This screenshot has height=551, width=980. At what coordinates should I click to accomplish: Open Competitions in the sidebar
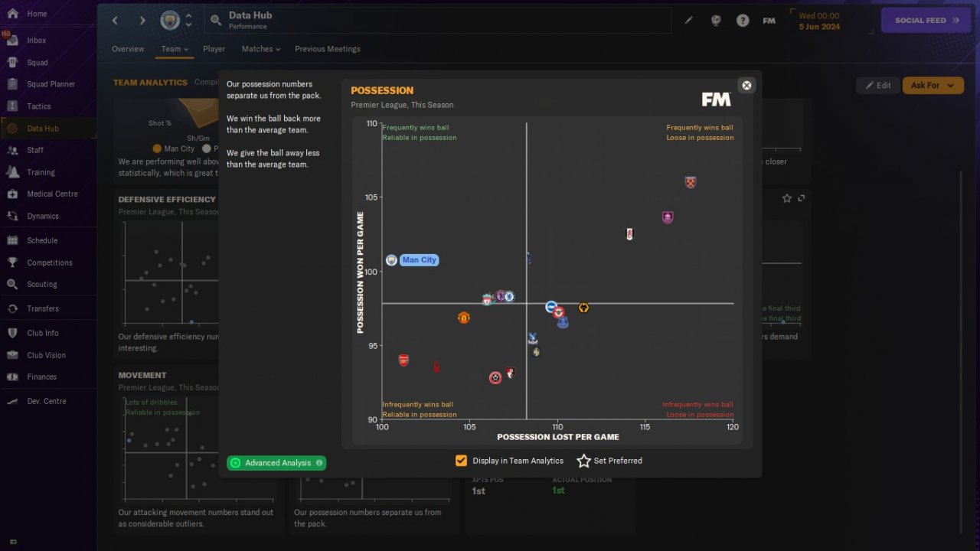pyautogui.click(x=47, y=262)
